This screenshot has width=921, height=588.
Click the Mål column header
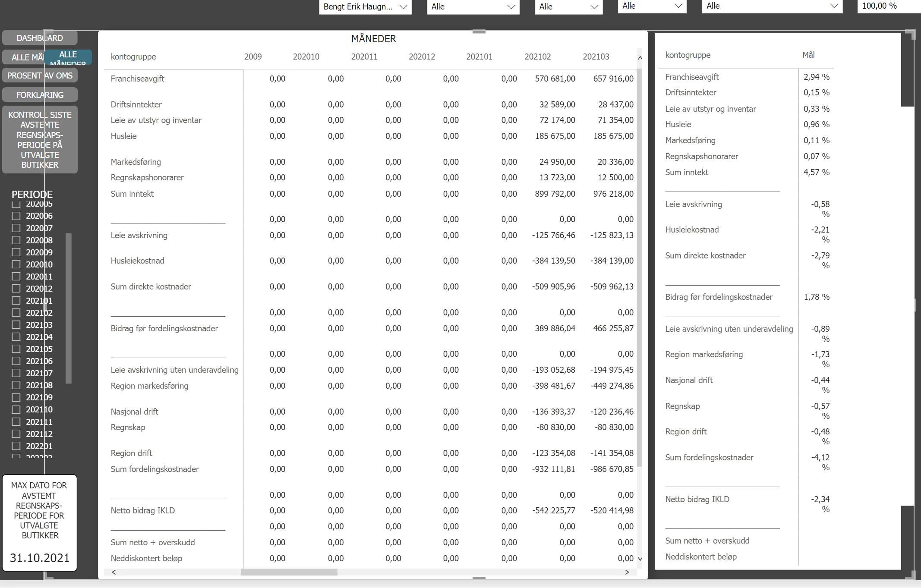808,55
